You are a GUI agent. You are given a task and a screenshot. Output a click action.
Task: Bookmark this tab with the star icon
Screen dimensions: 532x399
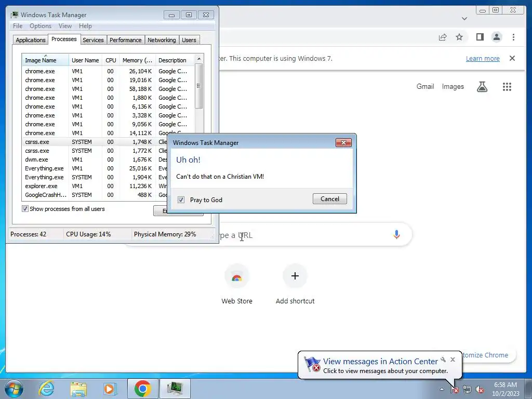[459, 37]
